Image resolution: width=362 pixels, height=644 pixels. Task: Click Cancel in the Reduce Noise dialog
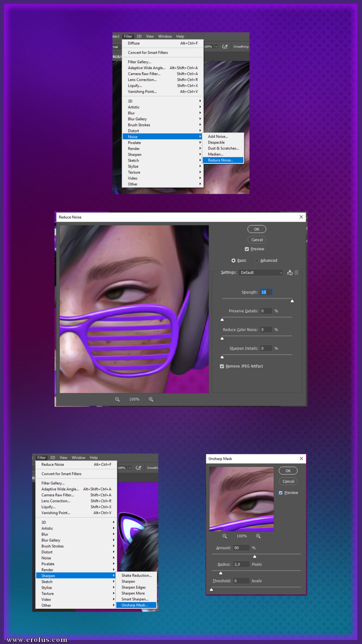pyautogui.click(x=257, y=240)
